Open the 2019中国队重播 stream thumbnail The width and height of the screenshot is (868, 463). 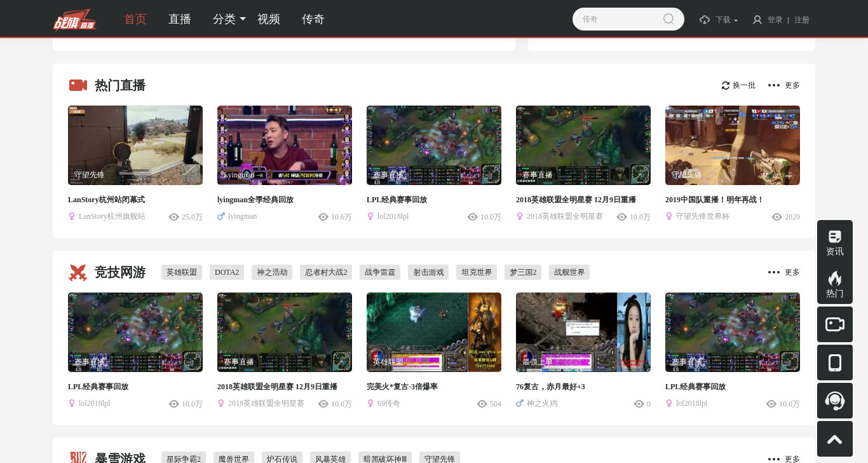(x=733, y=145)
